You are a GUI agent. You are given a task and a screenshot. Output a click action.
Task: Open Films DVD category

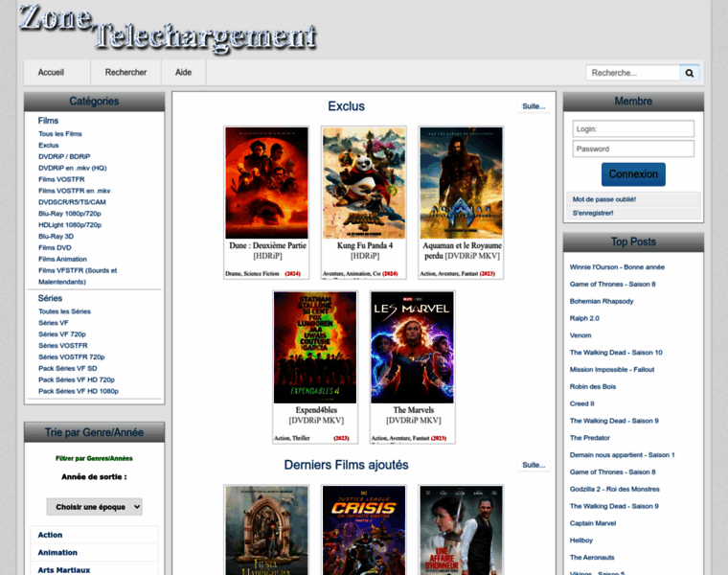point(55,247)
